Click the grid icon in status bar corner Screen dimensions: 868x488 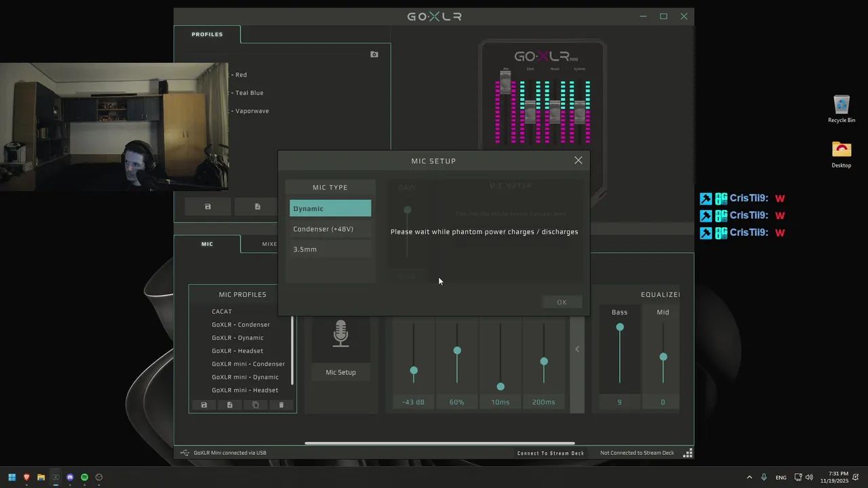[688, 453]
